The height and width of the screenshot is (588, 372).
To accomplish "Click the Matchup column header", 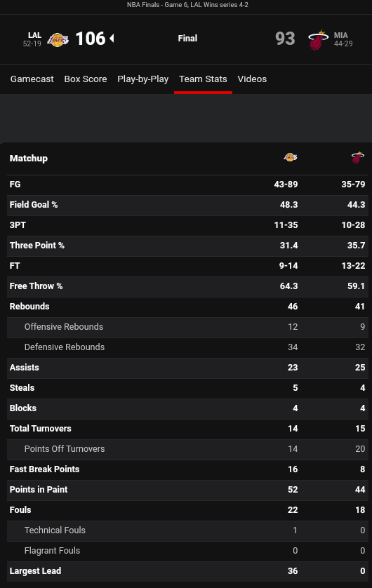I will pyautogui.click(x=29, y=159).
